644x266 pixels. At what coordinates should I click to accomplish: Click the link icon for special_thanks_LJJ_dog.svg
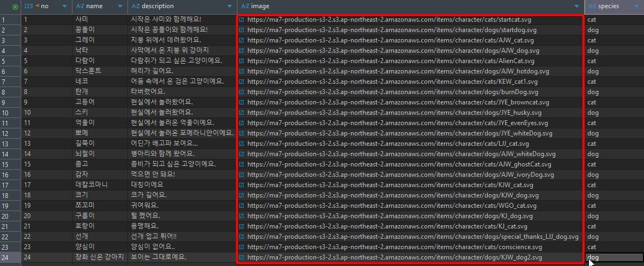(x=241, y=237)
